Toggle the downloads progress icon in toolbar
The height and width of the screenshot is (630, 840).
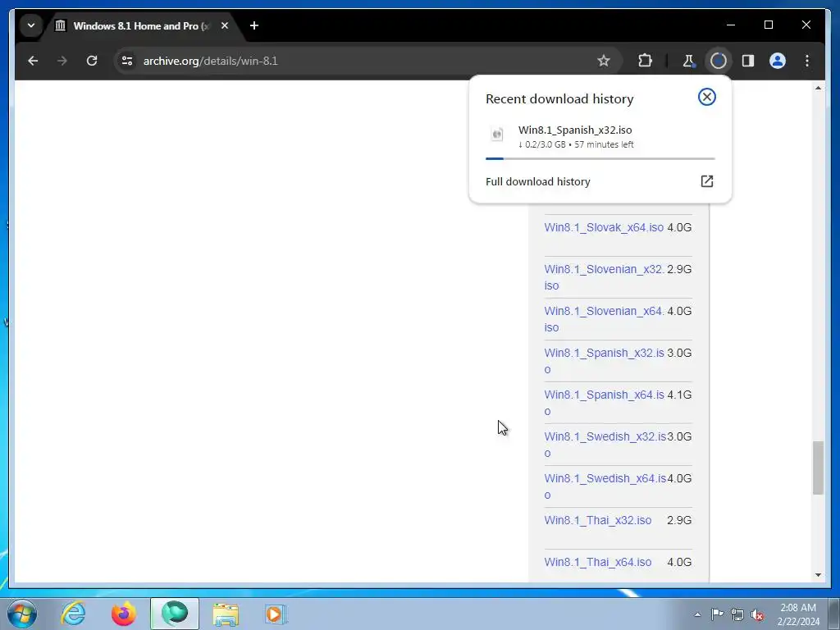pos(719,61)
